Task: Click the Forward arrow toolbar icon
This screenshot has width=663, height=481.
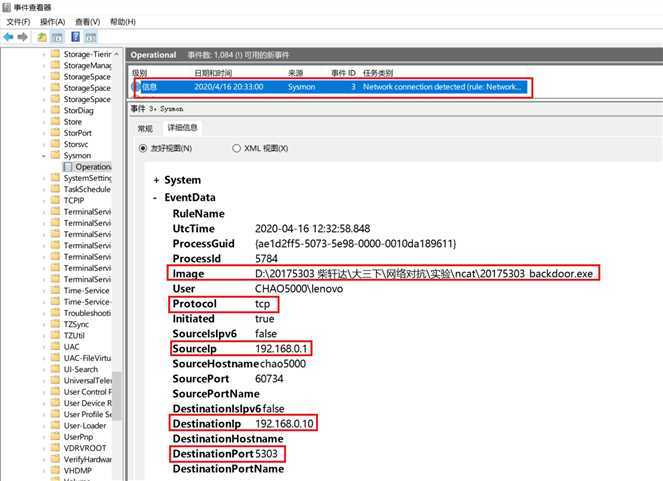Action: (x=23, y=37)
